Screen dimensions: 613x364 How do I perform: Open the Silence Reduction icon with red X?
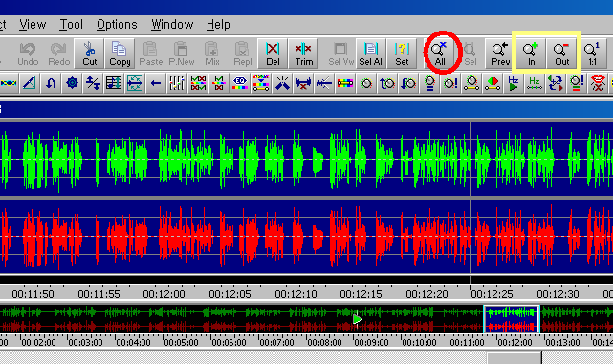click(303, 83)
